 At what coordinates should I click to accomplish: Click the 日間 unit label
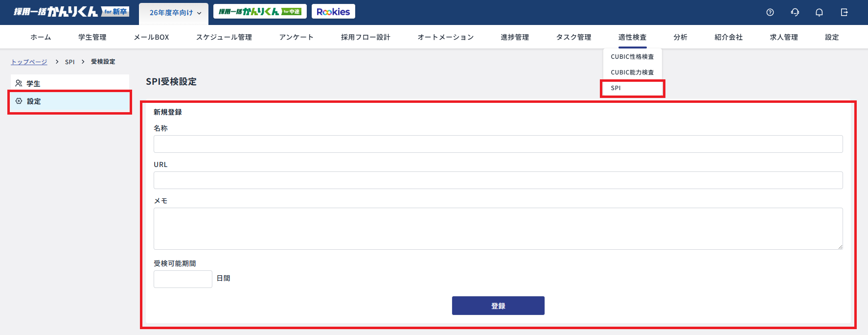tap(223, 278)
